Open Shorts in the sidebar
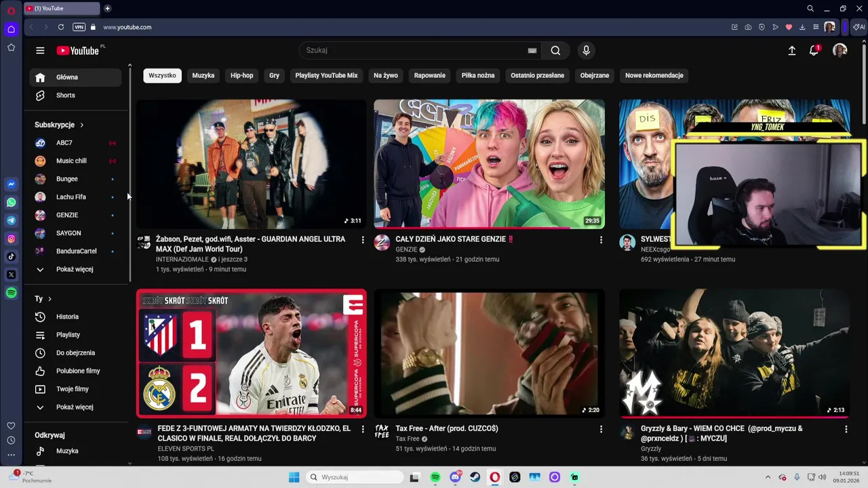Image resolution: width=868 pixels, height=488 pixels. (76, 96)
